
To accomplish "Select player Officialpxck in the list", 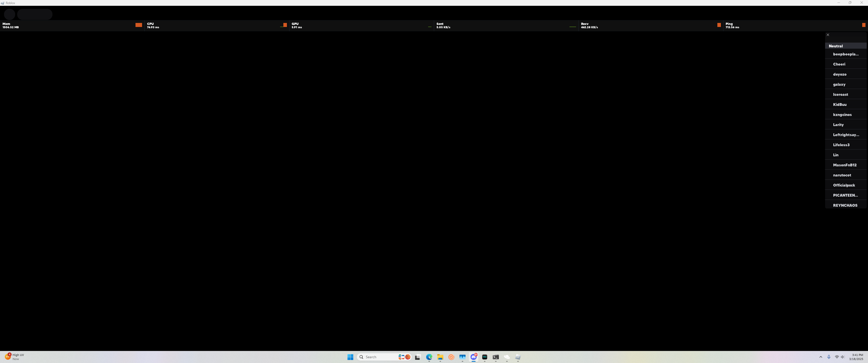I will click(846, 186).
